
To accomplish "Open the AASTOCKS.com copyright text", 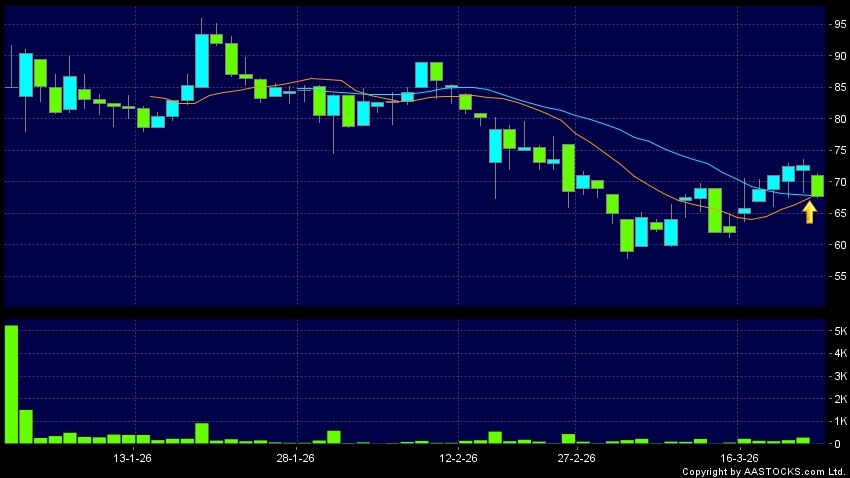I will click(x=764, y=471).
